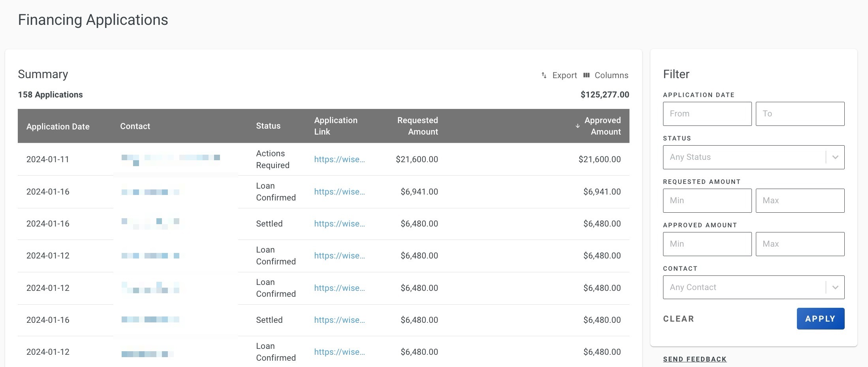Click the Approved Amount Max field
The width and height of the screenshot is (868, 367).
pyautogui.click(x=800, y=244)
